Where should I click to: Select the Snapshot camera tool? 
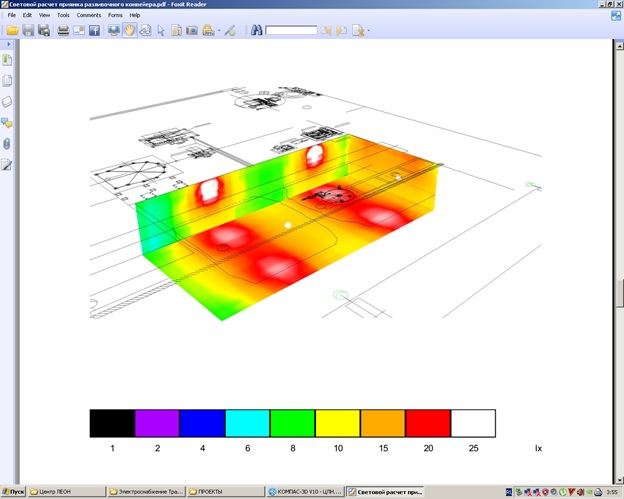pos(192,30)
